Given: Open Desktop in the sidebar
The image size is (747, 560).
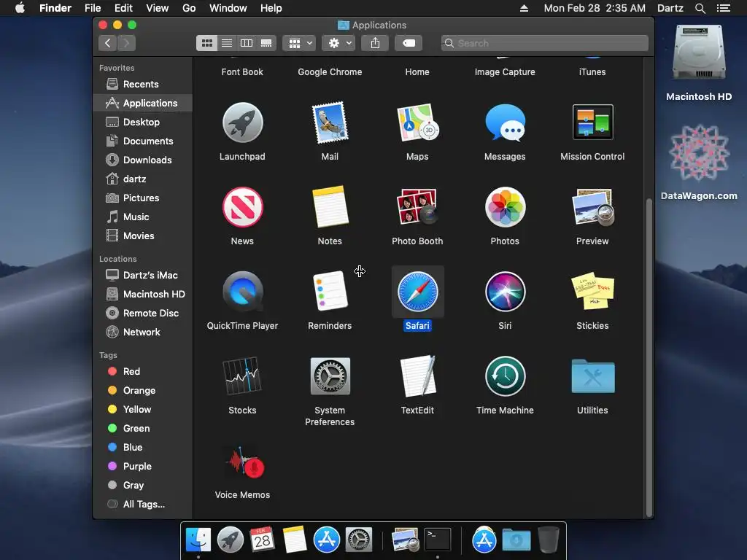Looking at the screenshot, I should tap(142, 122).
